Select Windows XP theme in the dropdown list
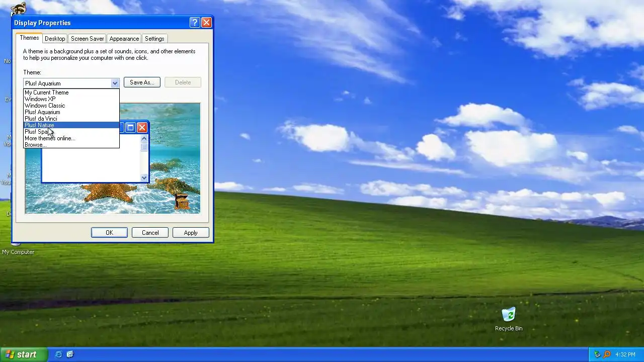Screen dimensions: 644x362 tap(71, 99)
